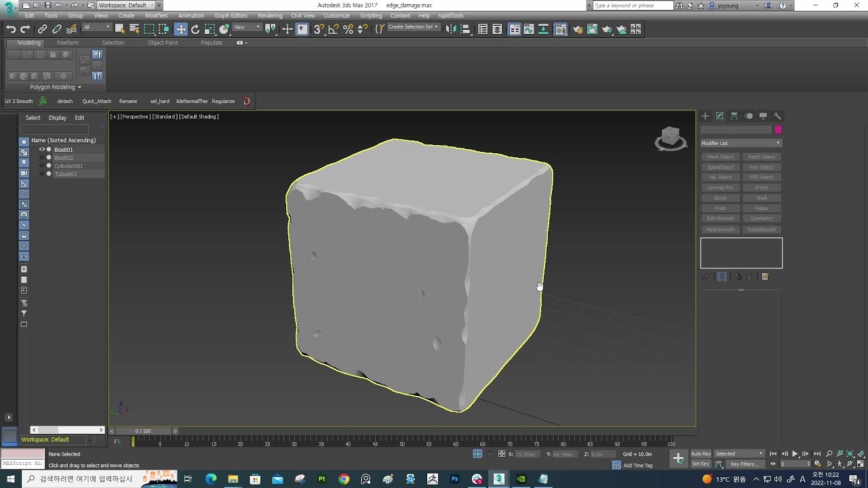This screenshot has height=488, width=868.
Task: Toggle 3D Snaps on toolbar
Action: 319,29
